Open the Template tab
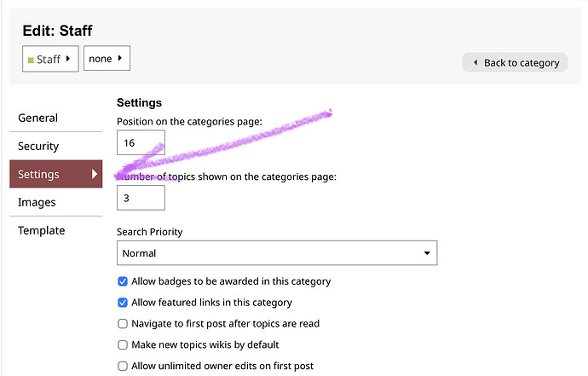The image size is (588, 376). click(56, 230)
